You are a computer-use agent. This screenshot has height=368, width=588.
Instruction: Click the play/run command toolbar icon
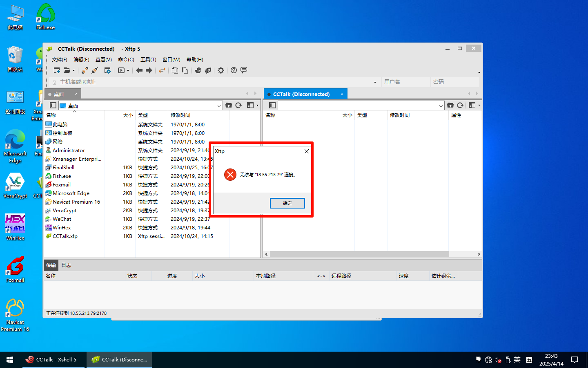[x=121, y=70]
